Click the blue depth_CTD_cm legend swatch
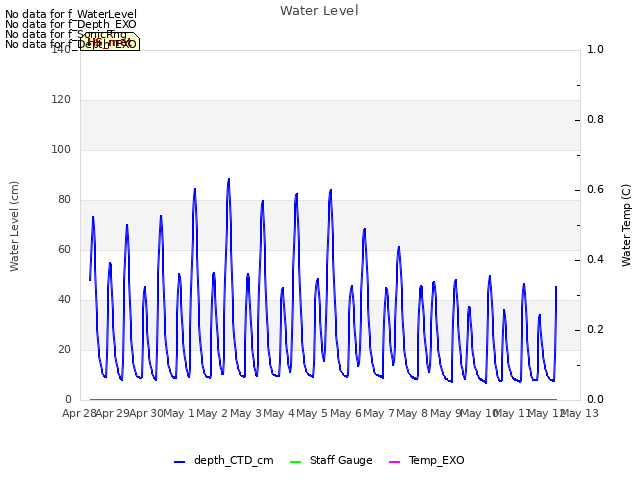The height and width of the screenshot is (480, 640). coord(179,462)
